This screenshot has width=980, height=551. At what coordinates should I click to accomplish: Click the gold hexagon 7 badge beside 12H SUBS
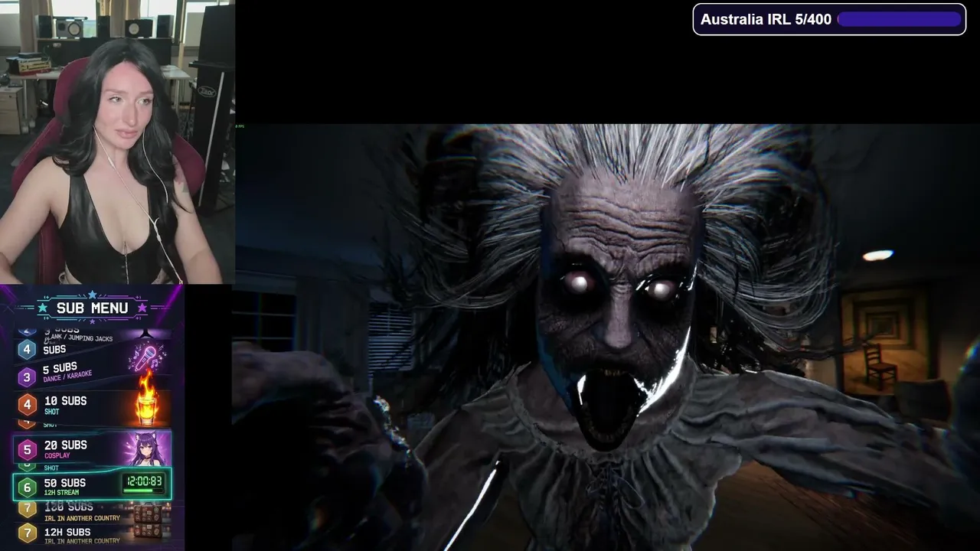click(28, 533)
